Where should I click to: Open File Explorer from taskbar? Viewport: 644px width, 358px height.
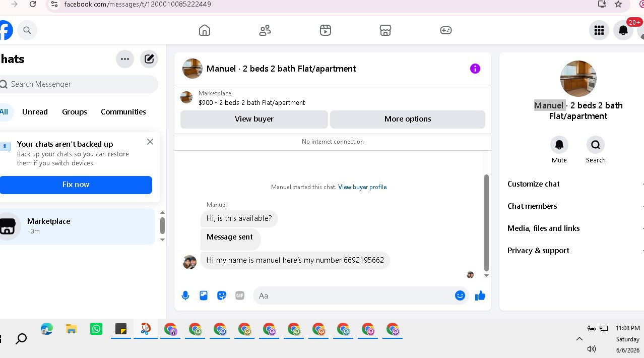pyautogui.click(x=72, y=329)
